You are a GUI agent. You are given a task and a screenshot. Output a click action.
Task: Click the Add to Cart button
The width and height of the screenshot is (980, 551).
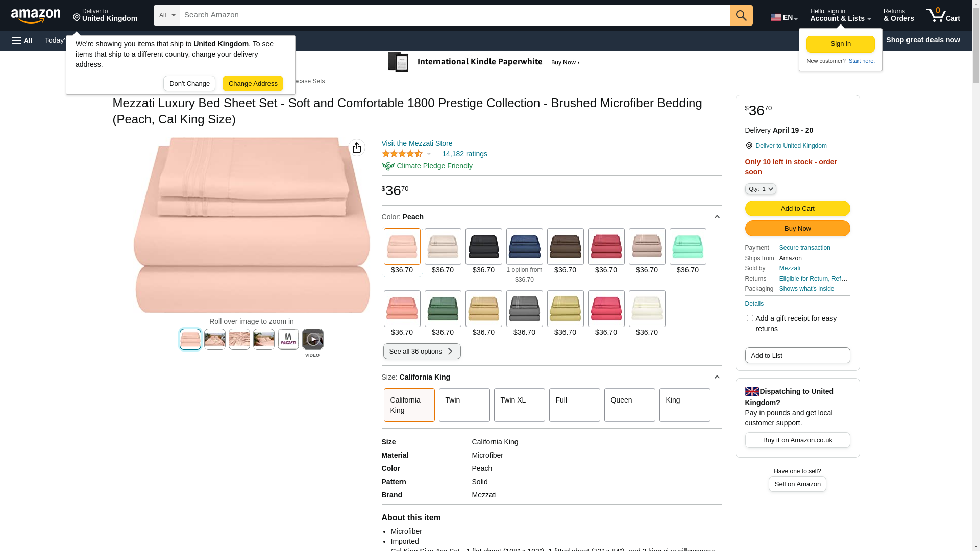pos(797,208)
